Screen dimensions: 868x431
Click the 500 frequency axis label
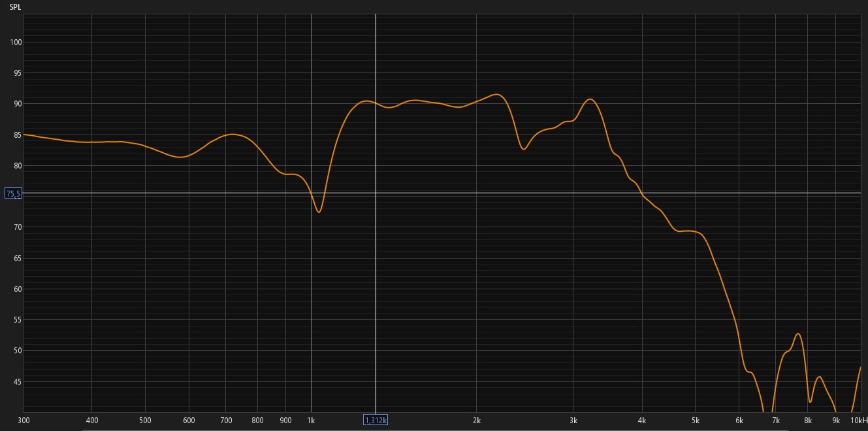[x=145, y=421]
